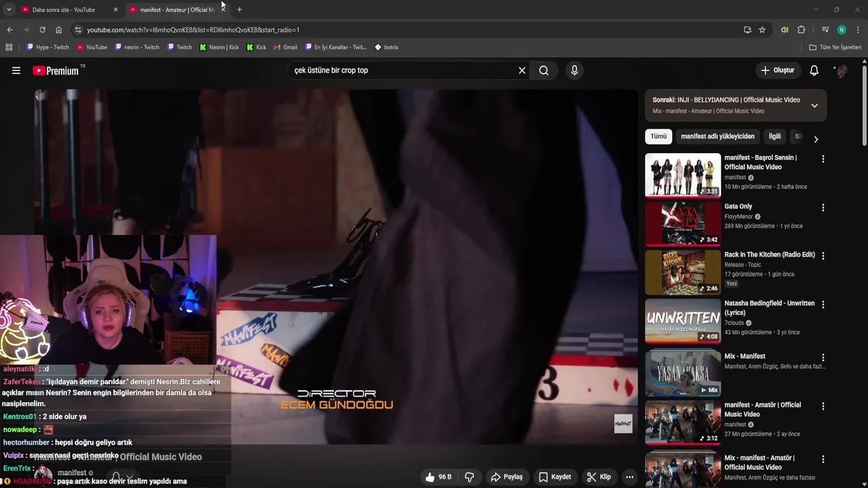Open options for manifest - Amatör video
Viewport: 868px width, 488px height.
[823, 406]
